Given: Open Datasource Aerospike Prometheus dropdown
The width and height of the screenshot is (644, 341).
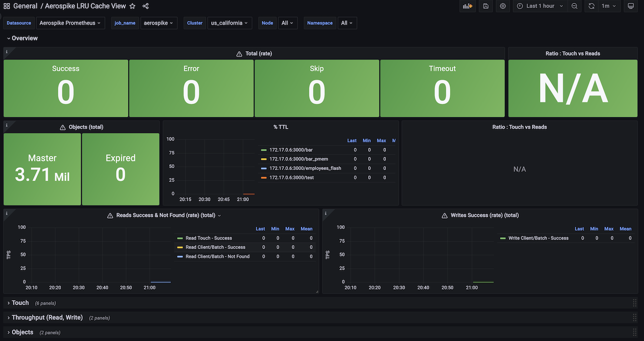Looking at the screenshot, I should pos(70,23).
